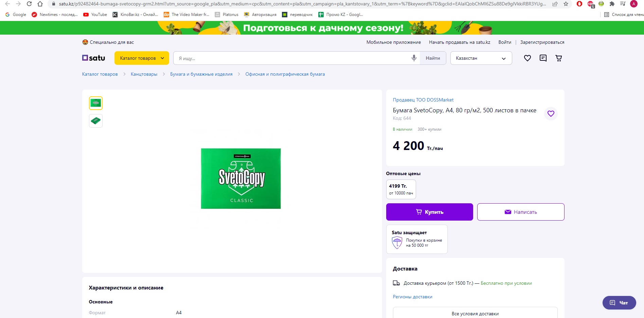
Task: Open Newtimes bookmark
Action: [x=55, y=15]
